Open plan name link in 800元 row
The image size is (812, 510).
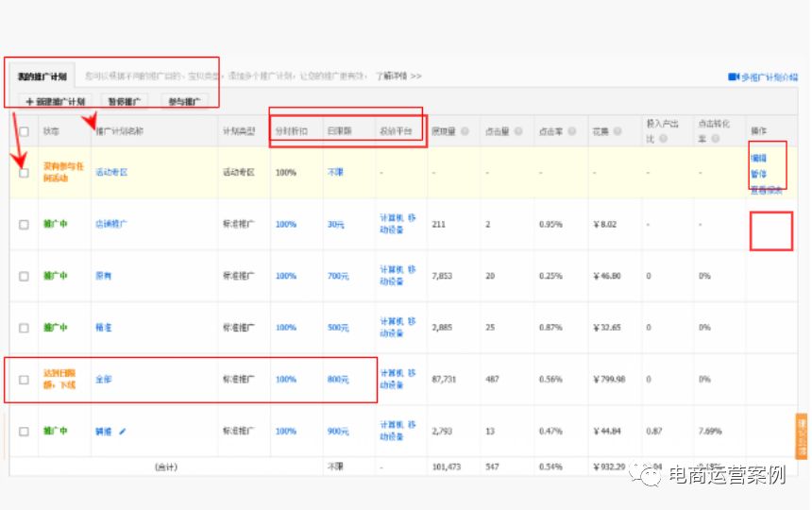[104, 379]
